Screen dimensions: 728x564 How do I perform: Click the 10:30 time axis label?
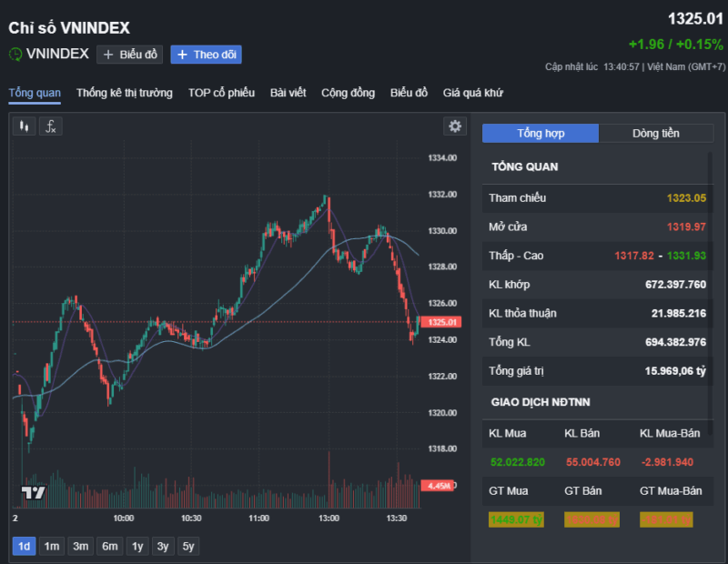point(191,519)
